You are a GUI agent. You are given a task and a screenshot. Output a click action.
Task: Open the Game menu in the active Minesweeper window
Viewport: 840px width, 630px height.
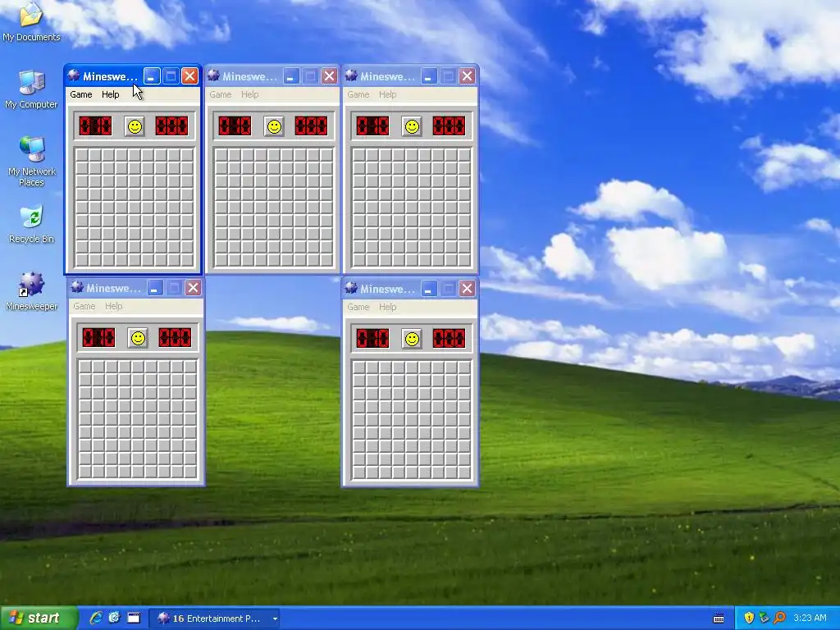pyautogui.click(x=81, y=94)
